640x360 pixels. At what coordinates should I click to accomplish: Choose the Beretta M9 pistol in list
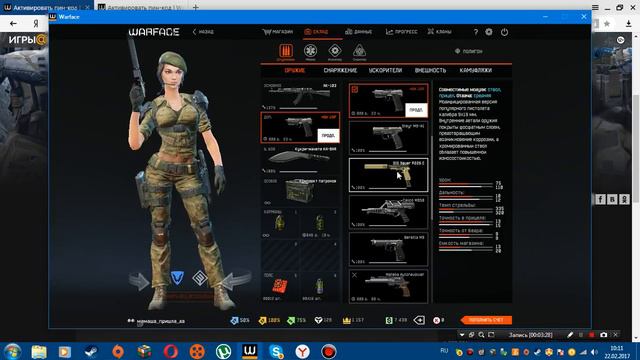389,249
